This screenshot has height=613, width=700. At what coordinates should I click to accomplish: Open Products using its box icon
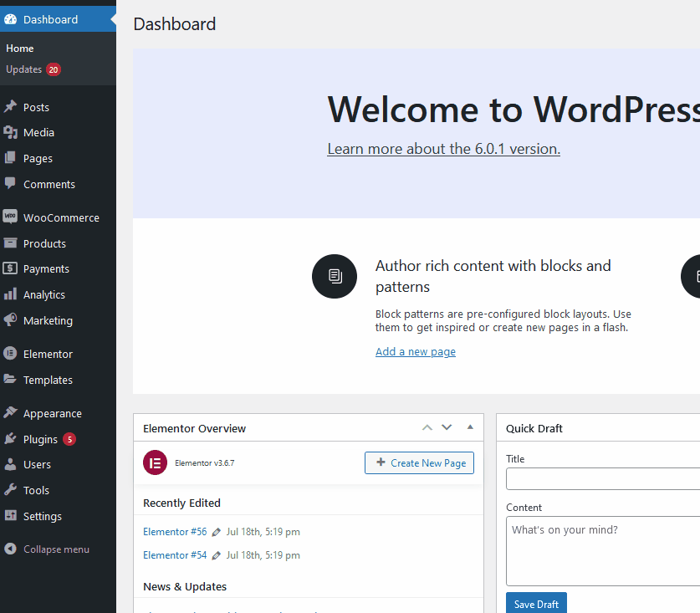[x=12, y=243]
